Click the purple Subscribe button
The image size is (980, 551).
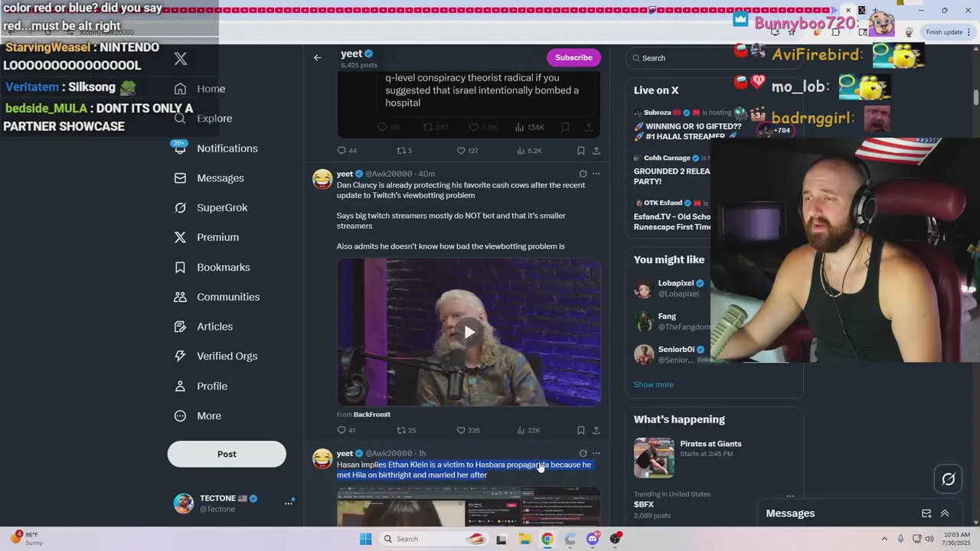point(573,57)
